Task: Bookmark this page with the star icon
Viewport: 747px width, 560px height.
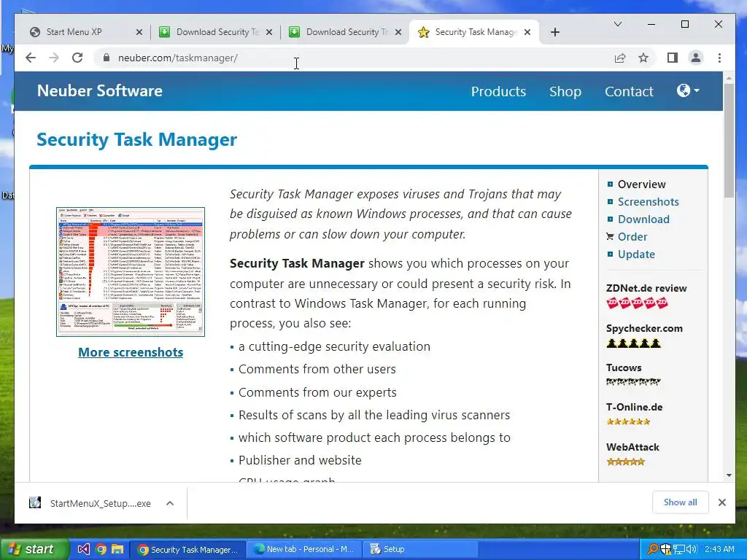Action: click(x=643, y=58)
